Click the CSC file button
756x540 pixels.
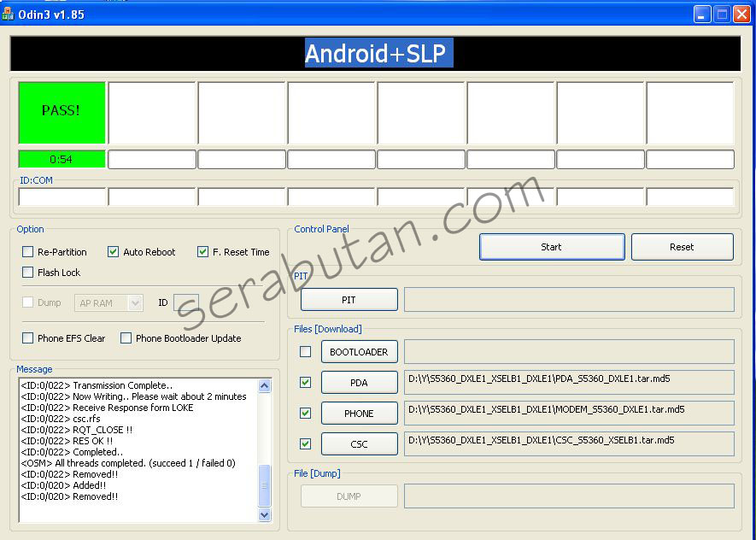360,443
